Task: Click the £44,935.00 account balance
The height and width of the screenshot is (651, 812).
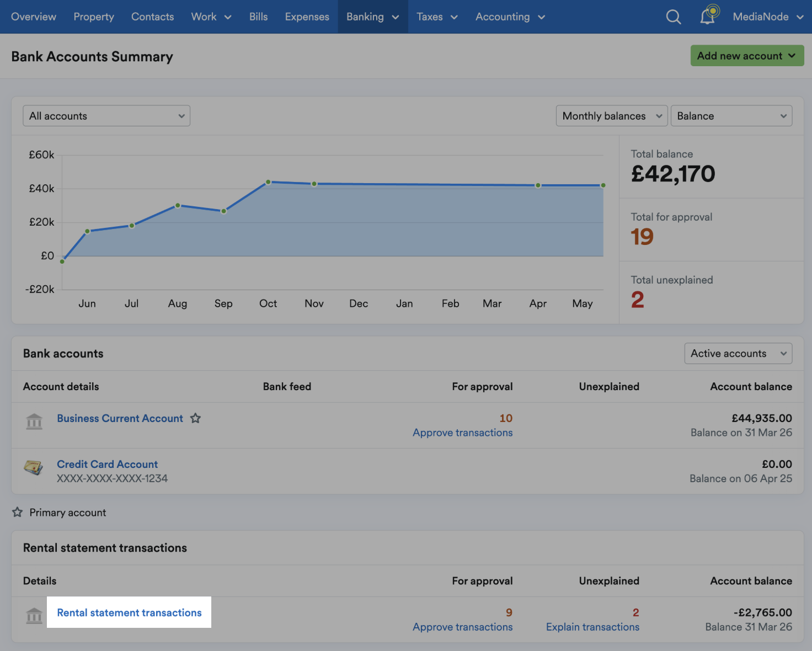Action: point(762,418)
